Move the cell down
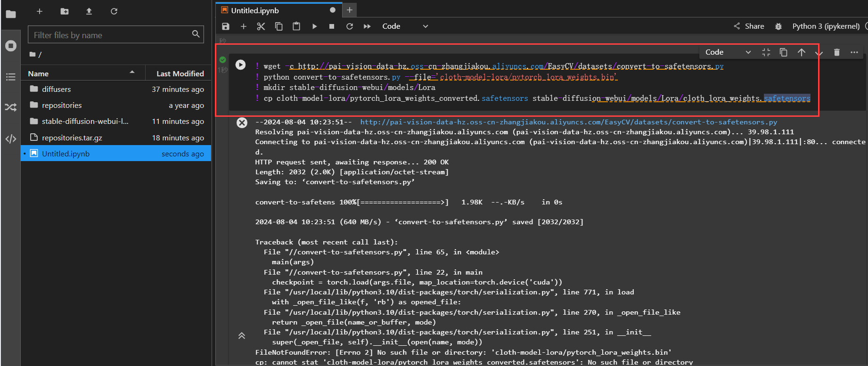Viewport: 868px width, 366px height. 819,52
